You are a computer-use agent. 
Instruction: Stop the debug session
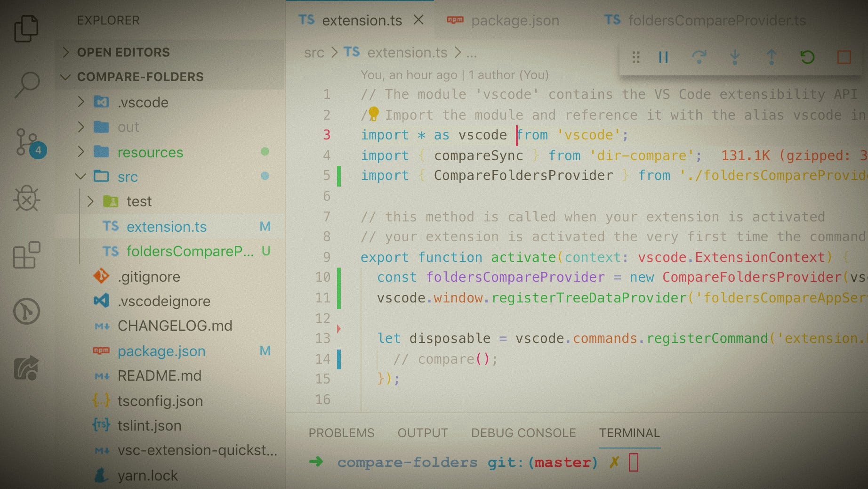coord(844,57)
